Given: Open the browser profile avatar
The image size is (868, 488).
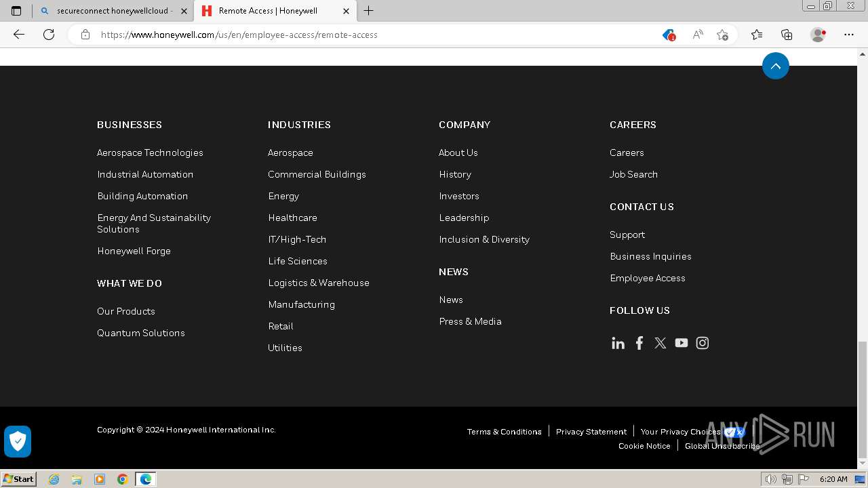Looking at the screenshot, I should point(818,35).
